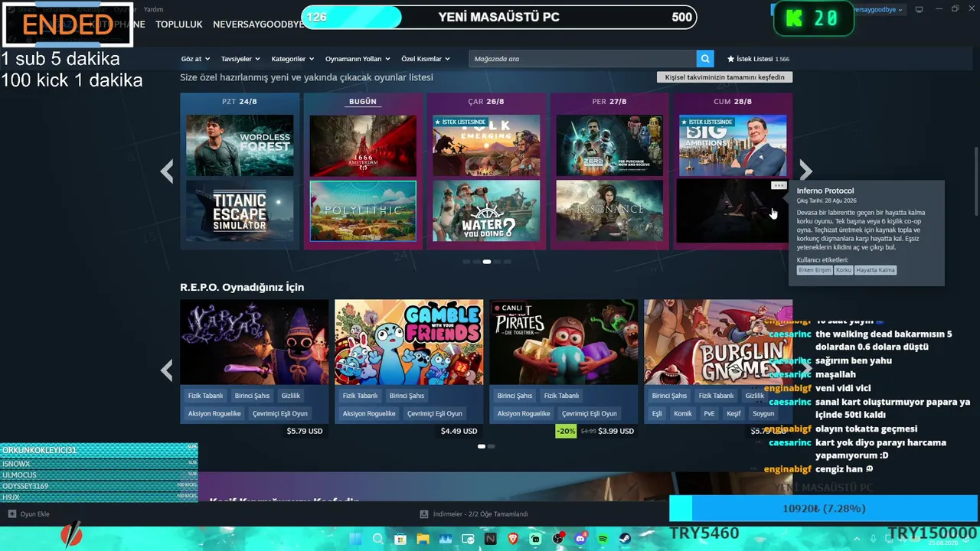Switch to Steam taskbar icon
980x551 pixels.
(626, 539)
